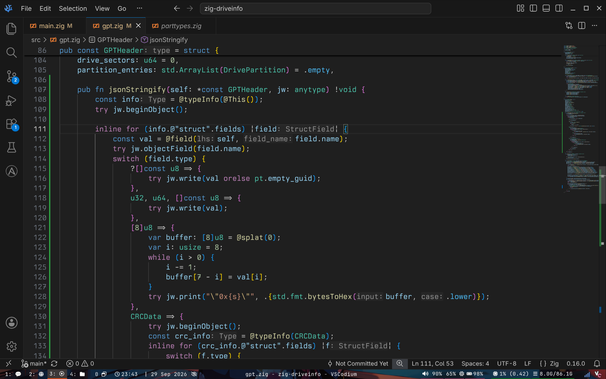Go forward with the right arrow

(190, 8)
